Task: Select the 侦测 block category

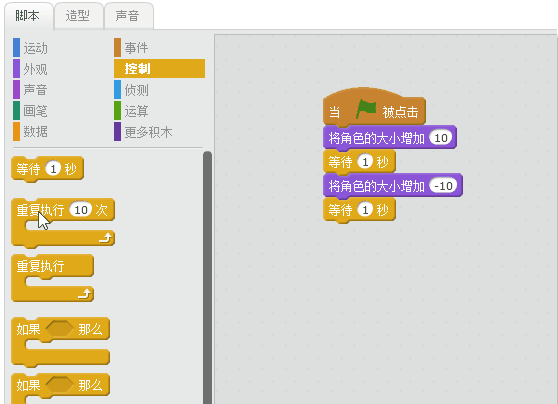Action: pyautogui.click(x=136, y=90)
